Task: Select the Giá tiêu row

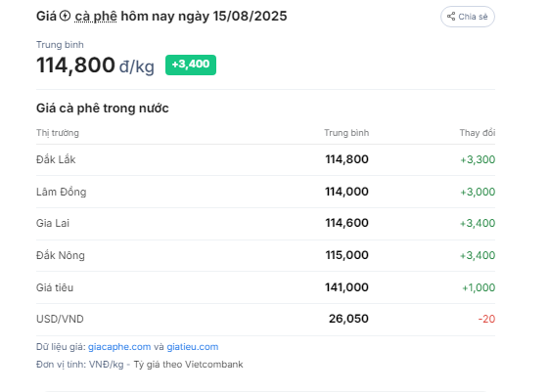Action: (265, 287)
